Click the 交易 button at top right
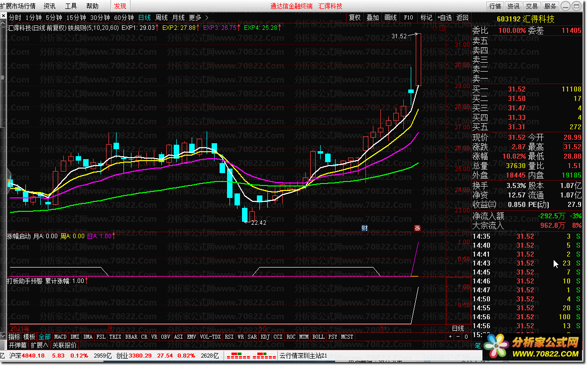588x366 pixels. [x=532, y=6]
